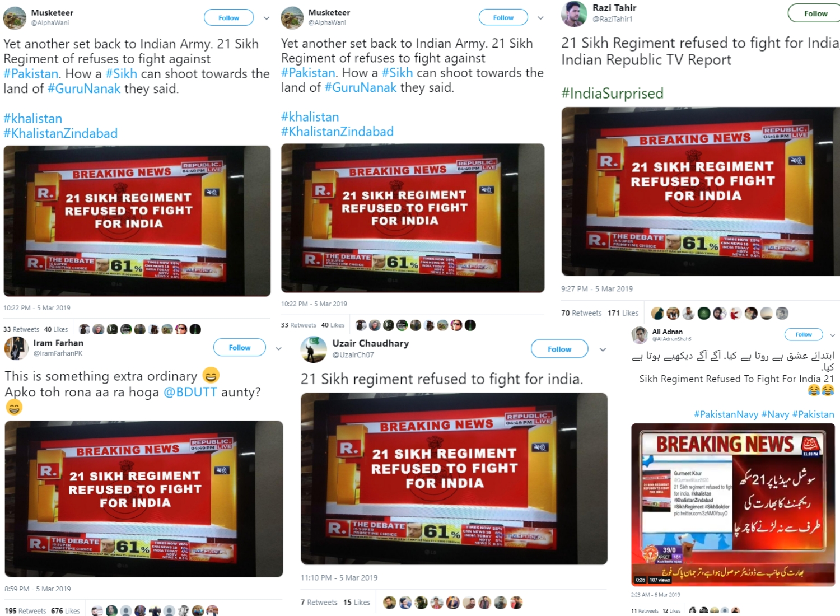Expand tweet menu chevron beside Uzair Chaudhary's Follow
840x616 pixels.
[603, 349]
